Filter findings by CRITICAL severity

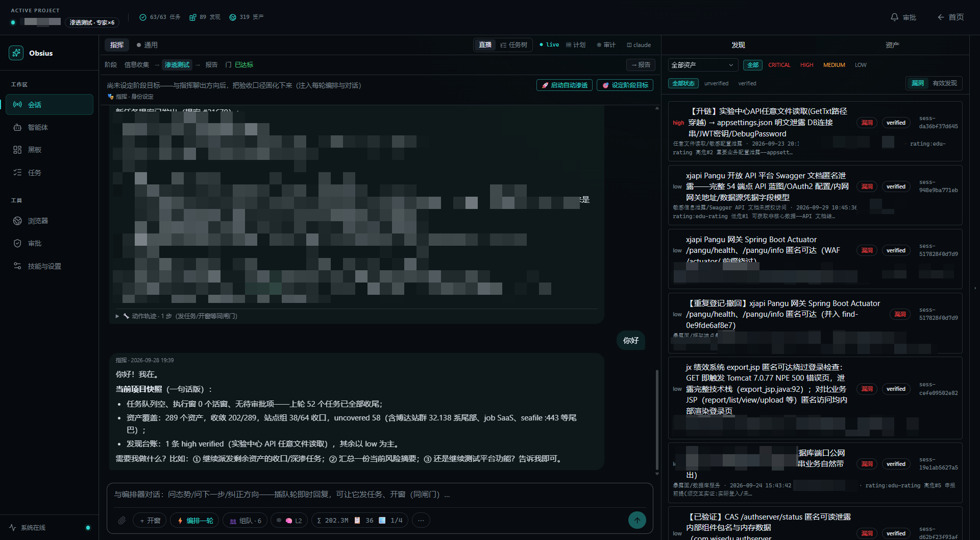tap(779, 65)
